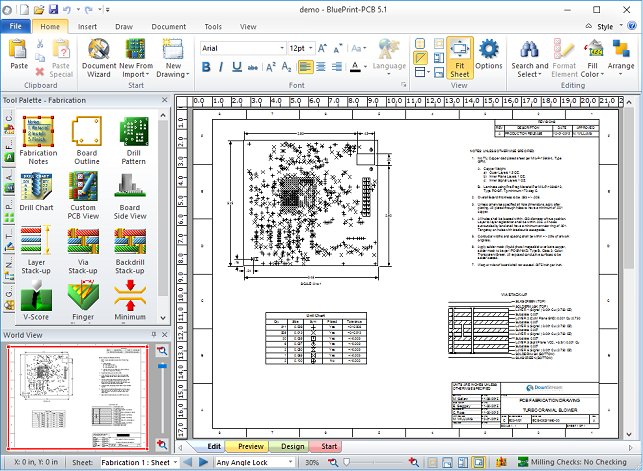
Task: Select the Via Stack-up tool
Action: pos(83,250)
